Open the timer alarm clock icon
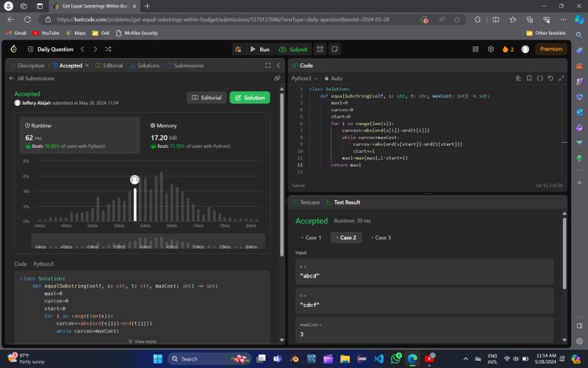Image resolution: width=588 pixels, height=368 pixels. tap(320, 49)
